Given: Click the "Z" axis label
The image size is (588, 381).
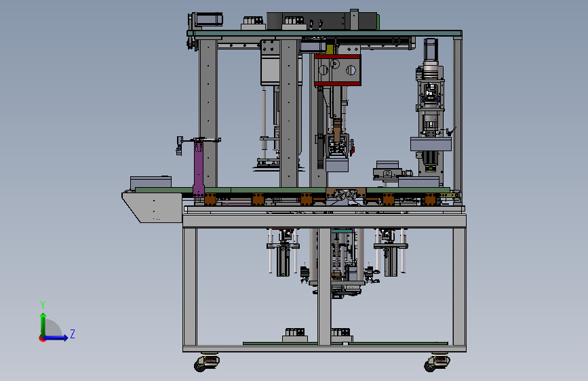Looking at the screenshot, I should (73, 334).
